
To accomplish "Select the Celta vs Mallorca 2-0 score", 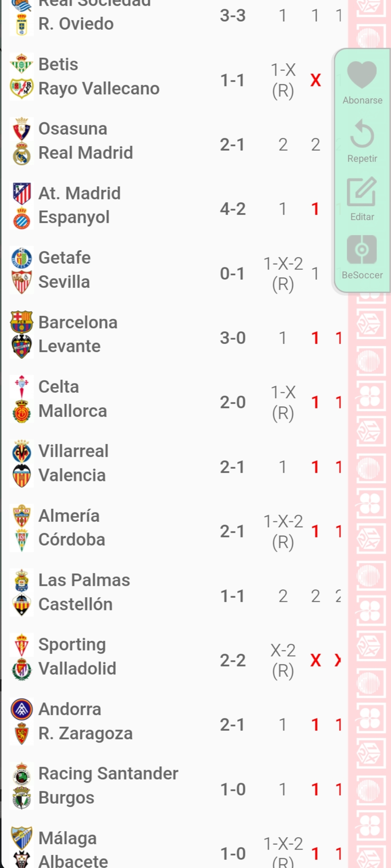I will 233,402.
